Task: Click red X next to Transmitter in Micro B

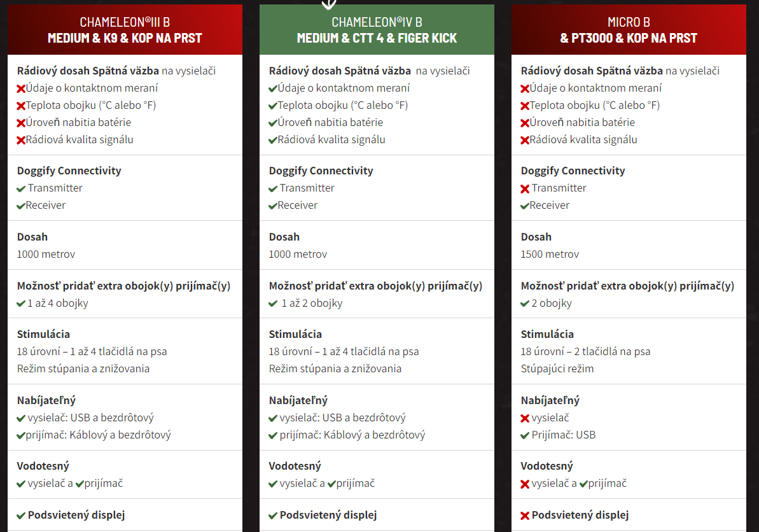Action: coord(525,189)
